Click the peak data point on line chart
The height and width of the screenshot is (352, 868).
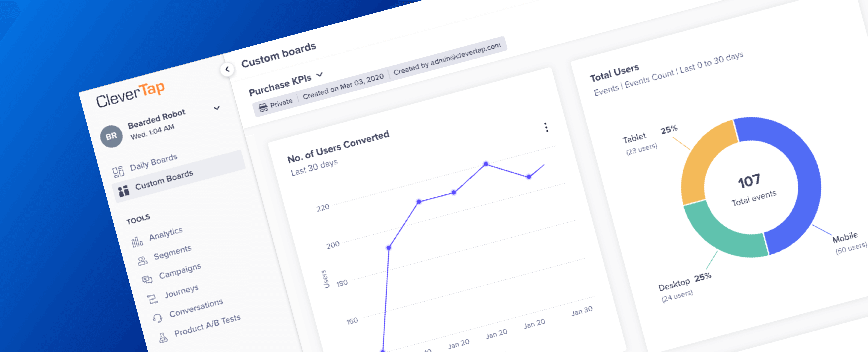point(486,164)
